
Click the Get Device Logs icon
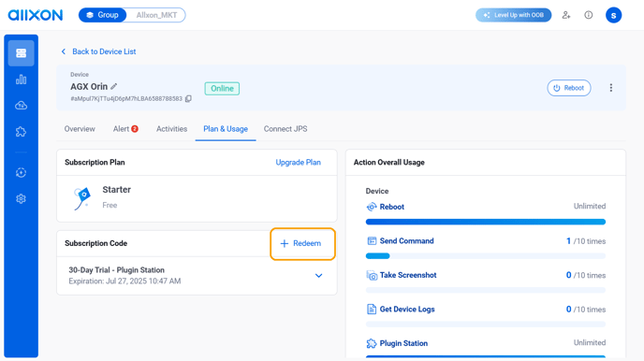372,310
